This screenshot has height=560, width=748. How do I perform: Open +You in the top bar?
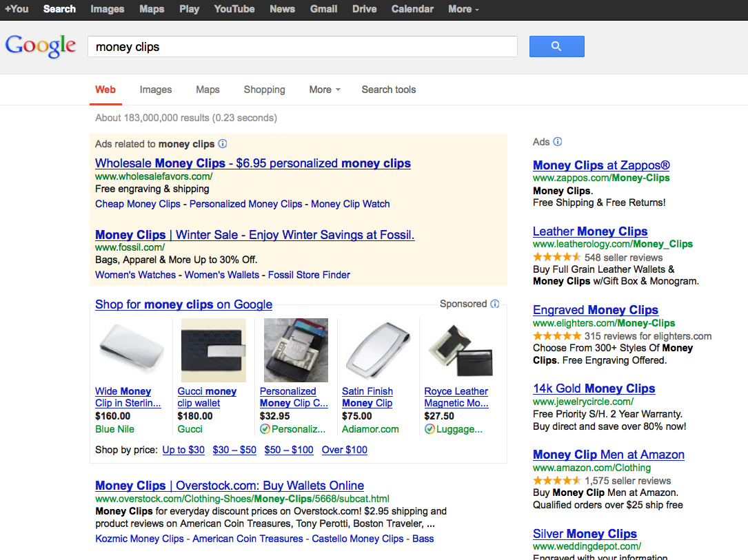pos(17,9)
